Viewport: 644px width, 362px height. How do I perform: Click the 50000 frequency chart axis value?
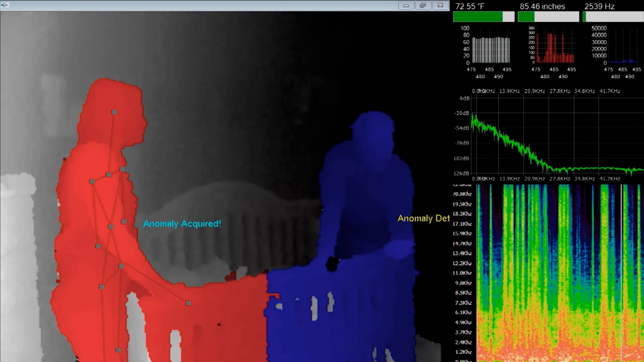click(x=599, y=28)
